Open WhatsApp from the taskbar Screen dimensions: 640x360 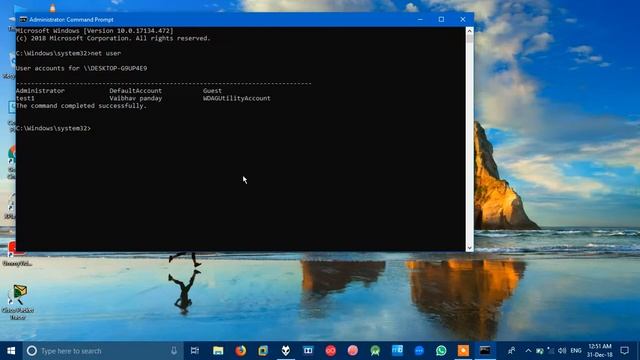coord(441,351)
